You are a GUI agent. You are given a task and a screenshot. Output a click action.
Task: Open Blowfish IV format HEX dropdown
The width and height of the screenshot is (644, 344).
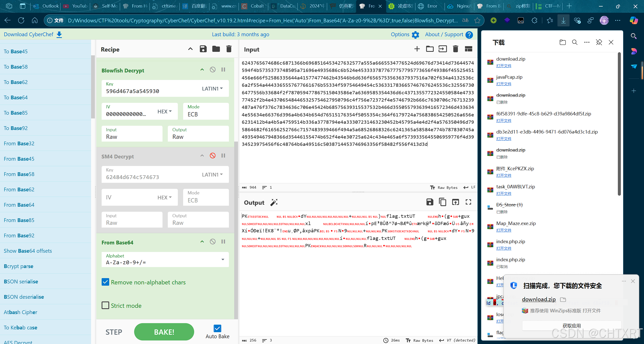(x=165, y=111)
